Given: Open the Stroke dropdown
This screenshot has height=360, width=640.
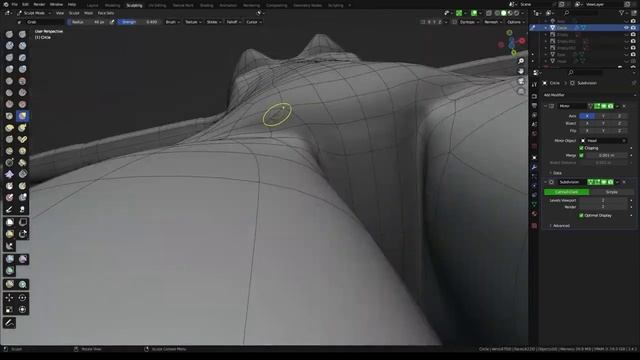Looking at the screenshot, I should coord(213,22).
